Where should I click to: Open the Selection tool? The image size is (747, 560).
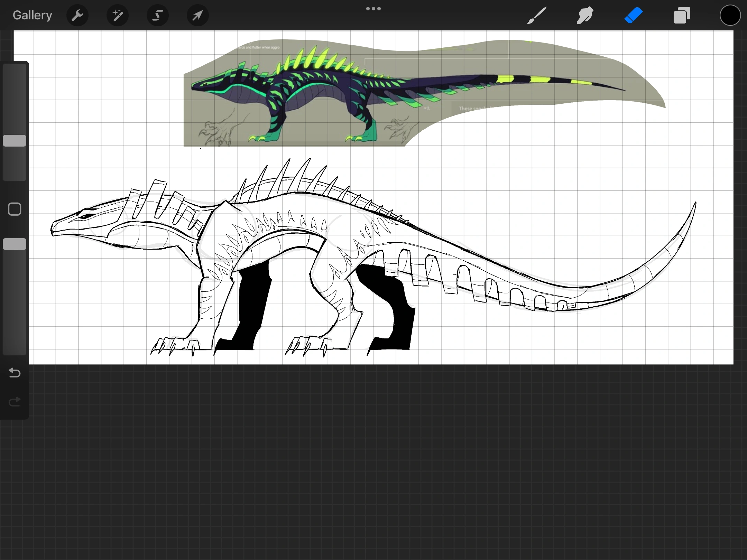(157, 15)
